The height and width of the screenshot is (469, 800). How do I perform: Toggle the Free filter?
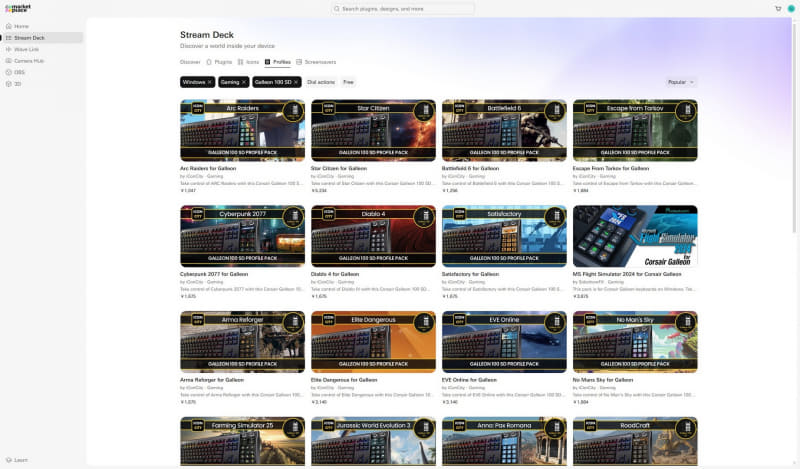348,82
